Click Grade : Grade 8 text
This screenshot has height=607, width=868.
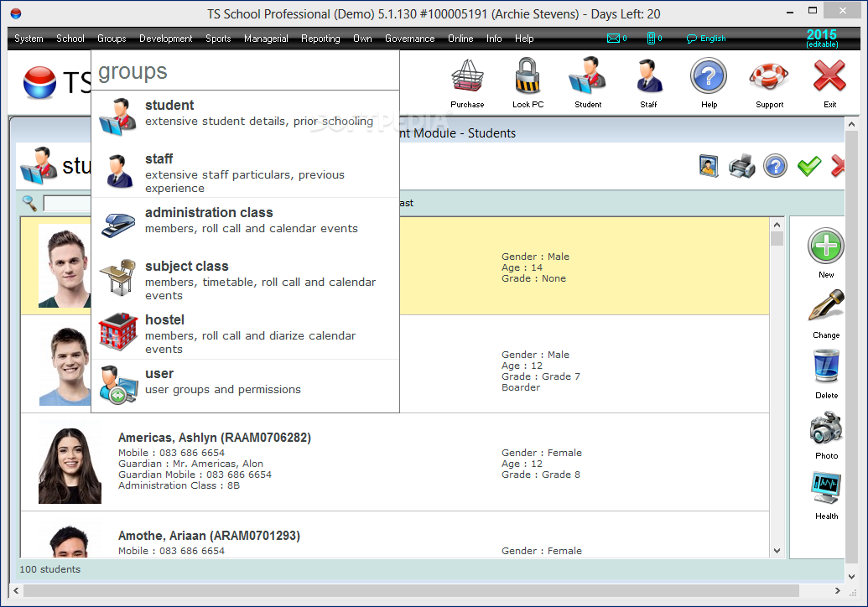pos(541,475)
